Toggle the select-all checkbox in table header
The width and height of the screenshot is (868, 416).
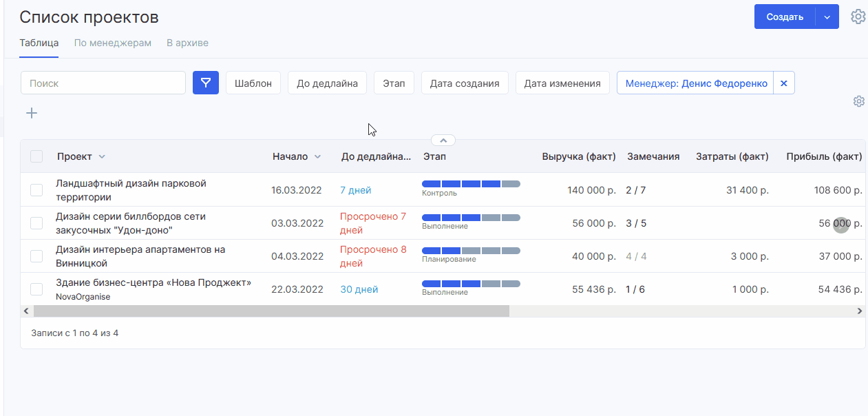pos(36,156)
